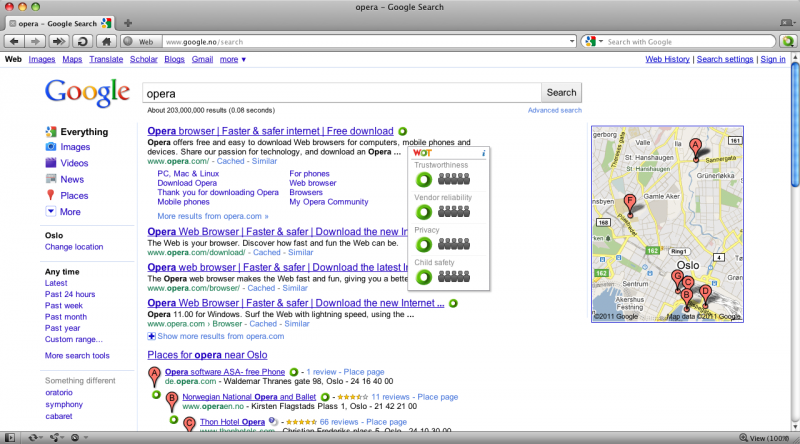Open My Opera Community sublink

329,202
